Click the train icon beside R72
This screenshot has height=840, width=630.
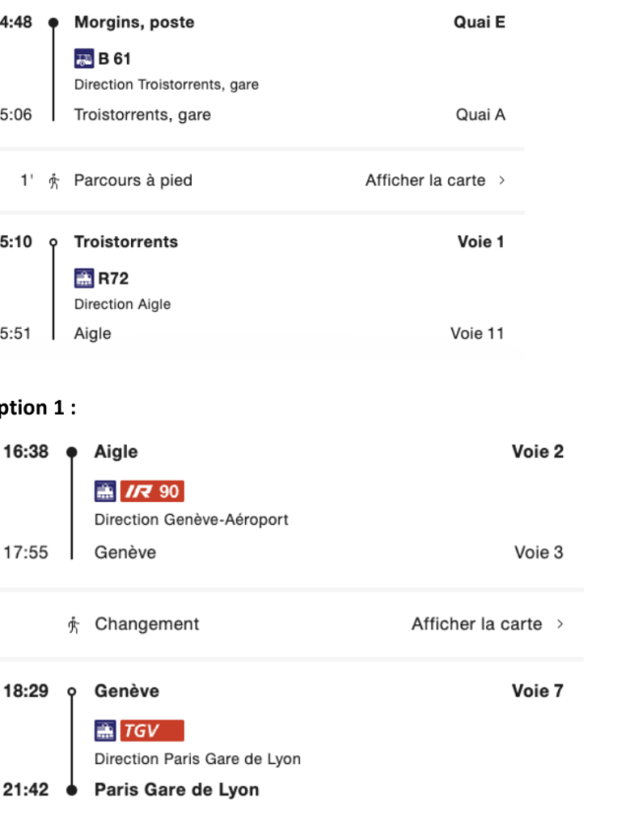[x=84, y=278]
